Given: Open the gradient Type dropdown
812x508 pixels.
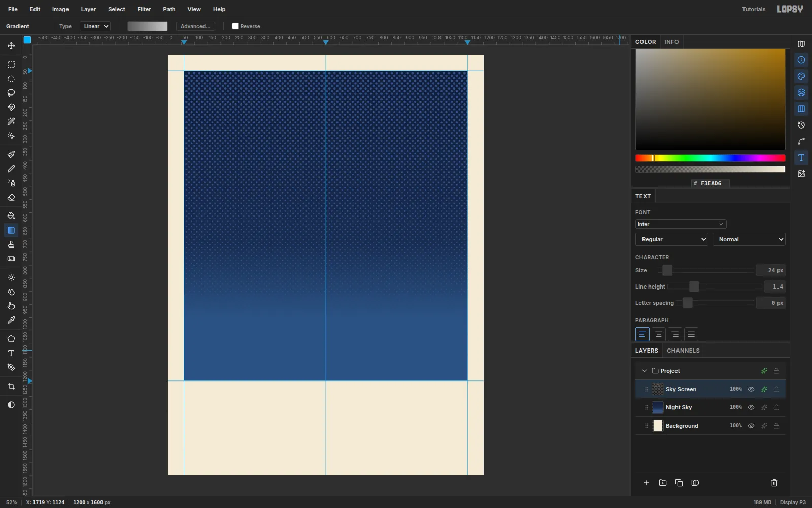Looking at the screenshot, I should [95, 26].
